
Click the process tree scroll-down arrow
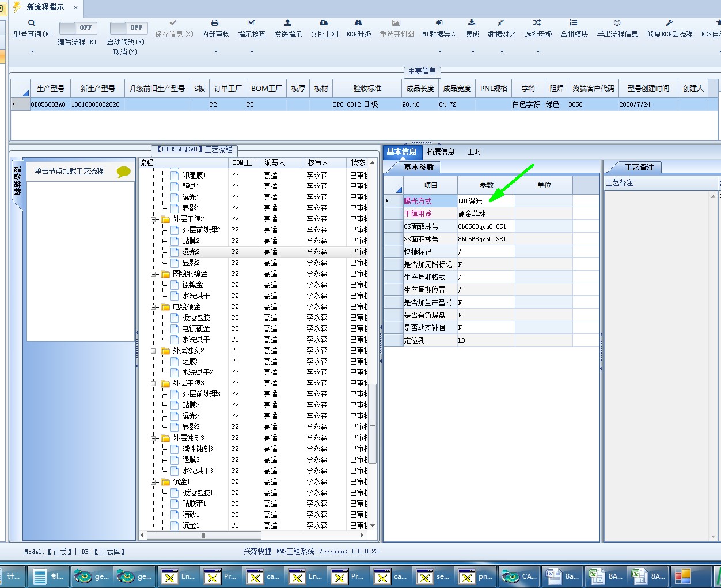point(373,525)
